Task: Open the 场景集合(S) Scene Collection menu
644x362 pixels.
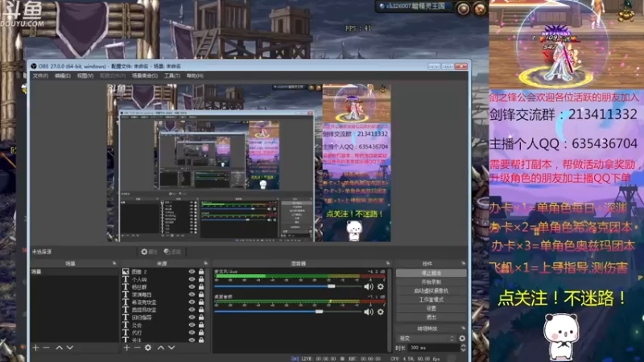Action: [145, 76]
